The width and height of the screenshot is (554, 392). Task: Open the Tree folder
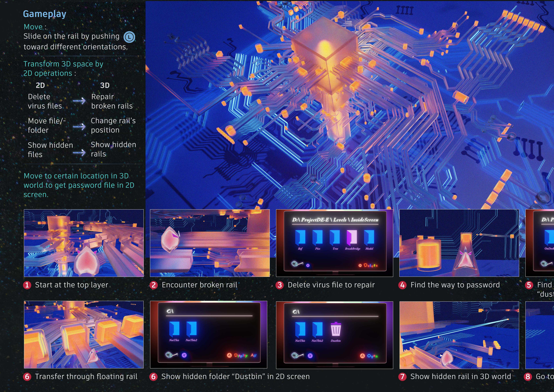click(x=335, y=238)
